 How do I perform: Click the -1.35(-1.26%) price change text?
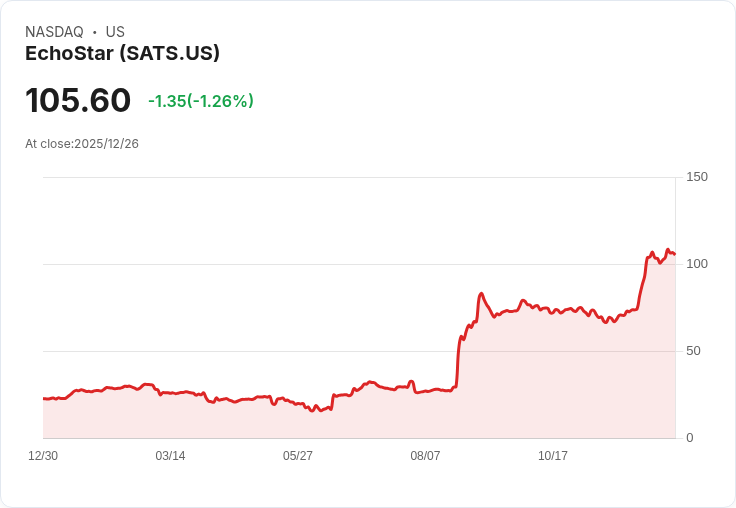click(x=201, y=101)
